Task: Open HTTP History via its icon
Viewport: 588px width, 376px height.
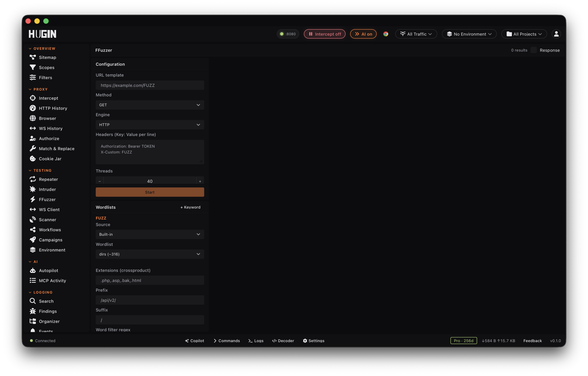Action: coord(33,108)
